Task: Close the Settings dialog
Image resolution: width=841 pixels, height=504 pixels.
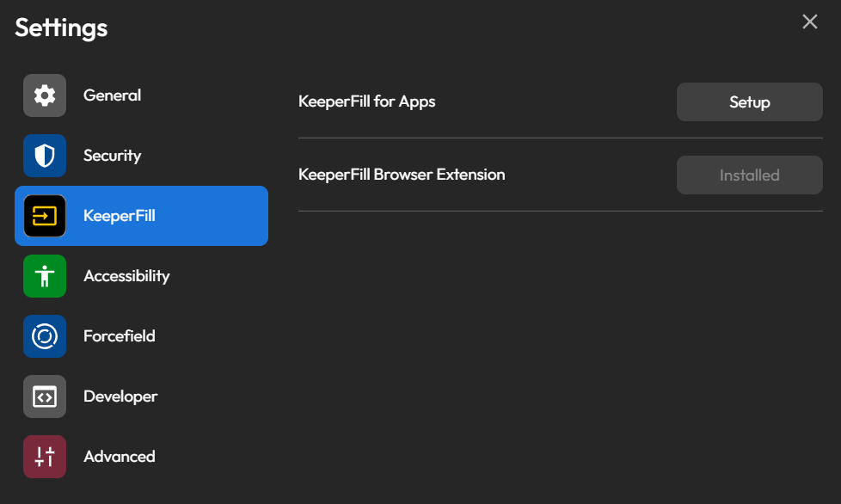Action: [809, 22]
